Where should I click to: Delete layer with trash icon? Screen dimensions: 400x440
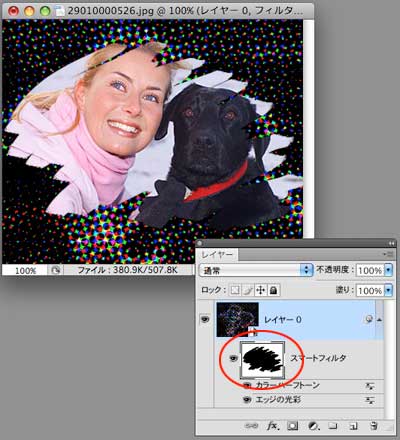coord(374,426)
